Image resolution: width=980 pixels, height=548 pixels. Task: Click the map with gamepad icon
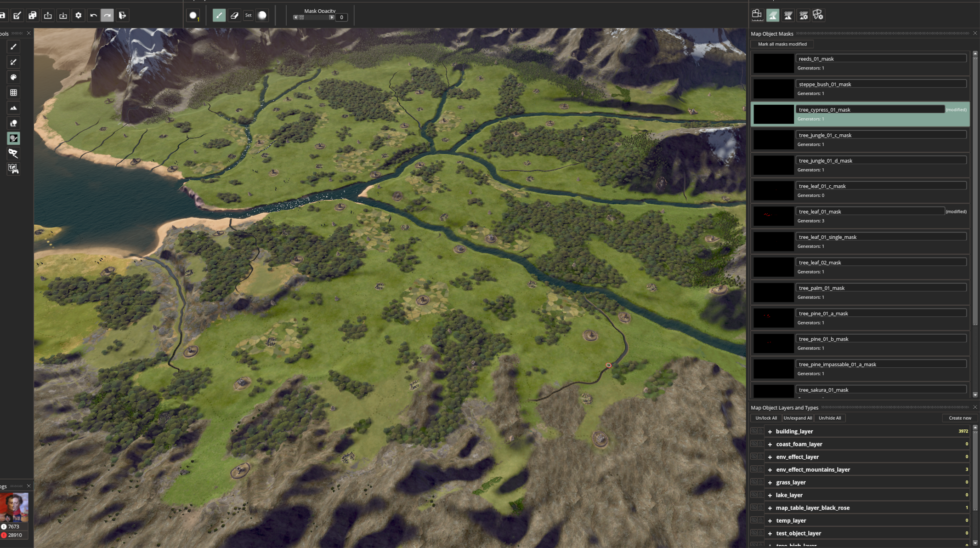pos(13,169)
